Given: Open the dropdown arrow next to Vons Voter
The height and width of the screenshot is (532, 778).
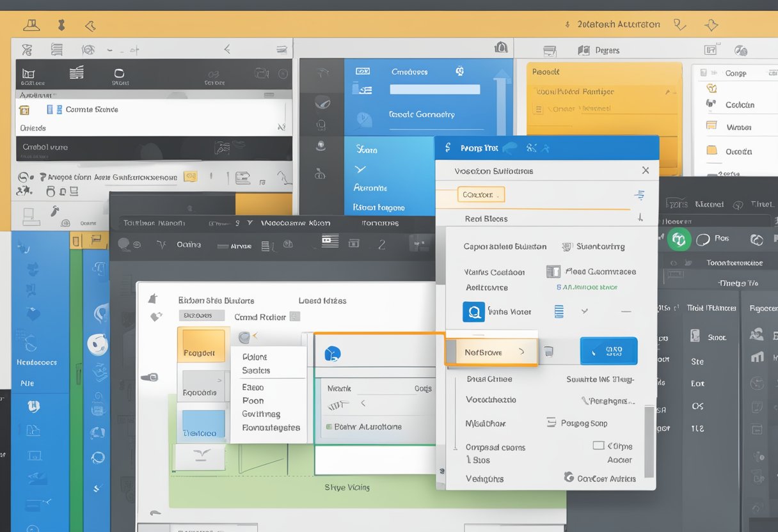Looking at the screenshot, I should (x=584, y=311).
